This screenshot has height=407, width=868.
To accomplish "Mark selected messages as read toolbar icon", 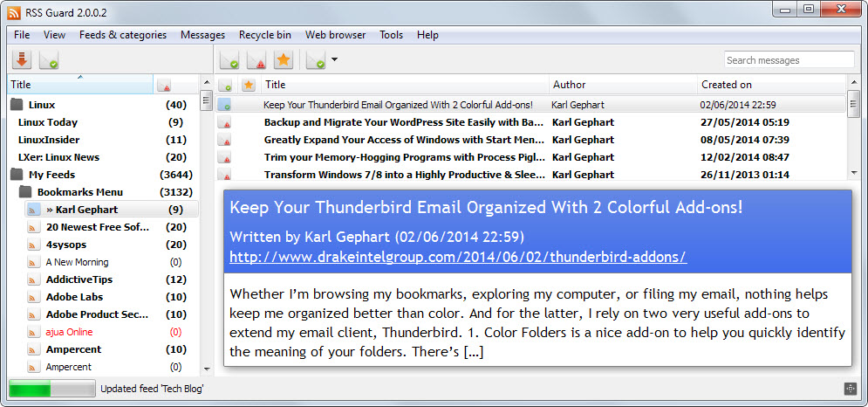I will coord(229,59).
